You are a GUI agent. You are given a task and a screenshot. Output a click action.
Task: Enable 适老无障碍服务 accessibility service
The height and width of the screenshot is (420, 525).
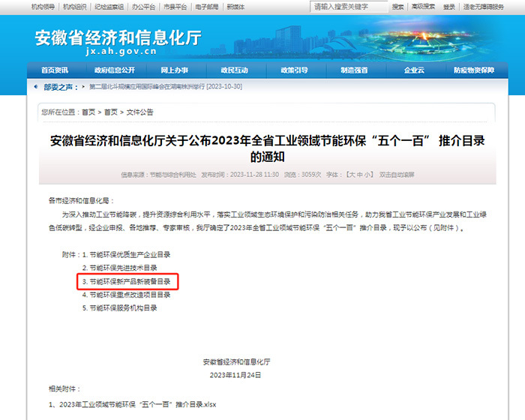(x=484, y=7)
